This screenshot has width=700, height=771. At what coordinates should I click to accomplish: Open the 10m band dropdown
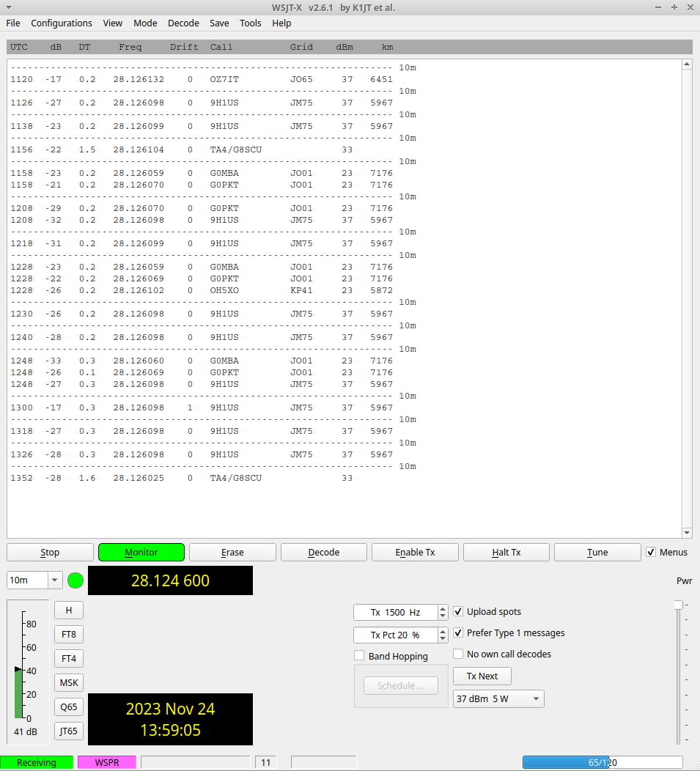[x=54, y=580]
